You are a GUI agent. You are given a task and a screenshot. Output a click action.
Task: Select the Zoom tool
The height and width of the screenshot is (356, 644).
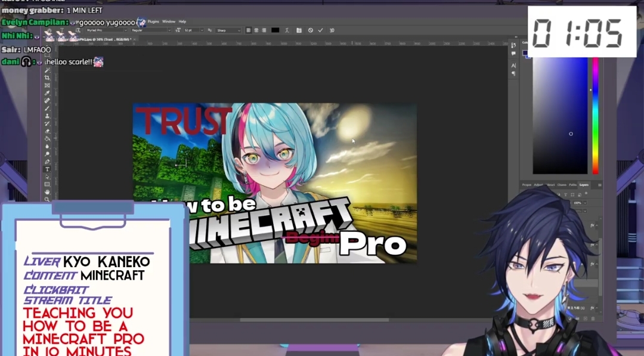[x=47, y=199]
